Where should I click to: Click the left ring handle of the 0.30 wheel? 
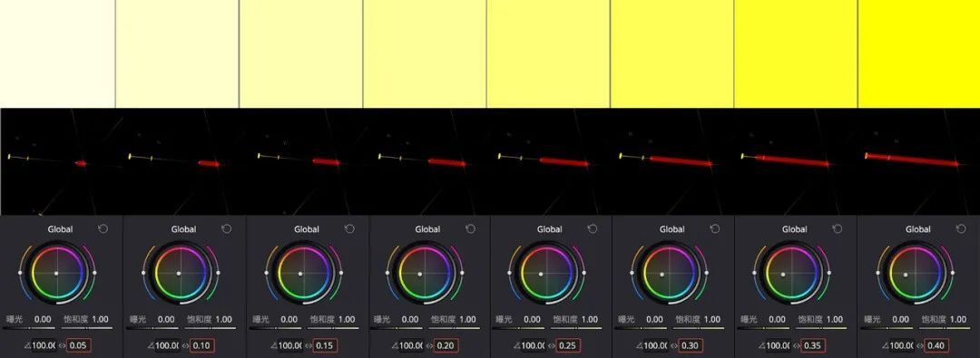point(632,273)
